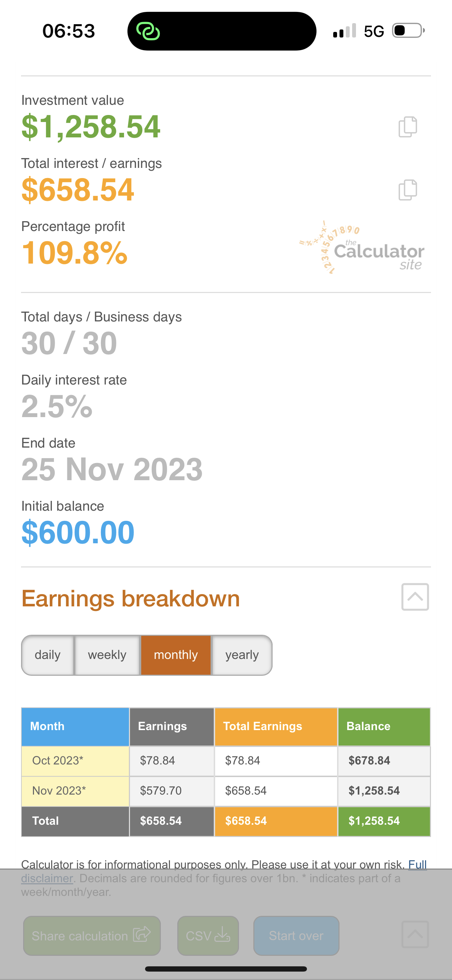Viewport: 452px width, 980px height.
Task: Switch breakdown to yearly view
Action: click(x=242, y=655)
